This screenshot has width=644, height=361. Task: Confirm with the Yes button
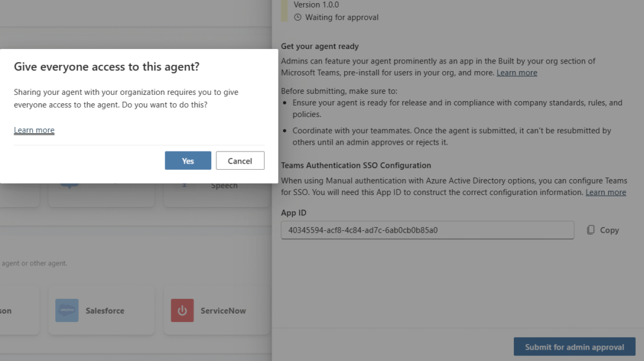tap(187, 160)
